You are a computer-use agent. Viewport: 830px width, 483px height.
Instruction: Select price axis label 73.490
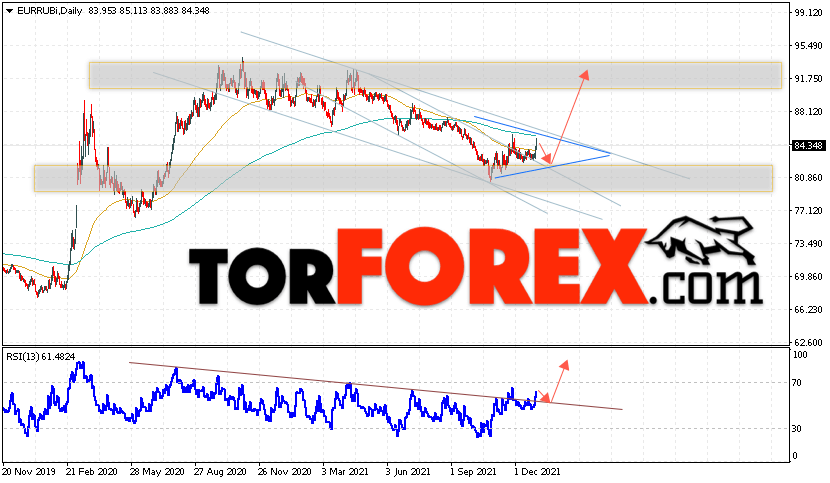808,243
